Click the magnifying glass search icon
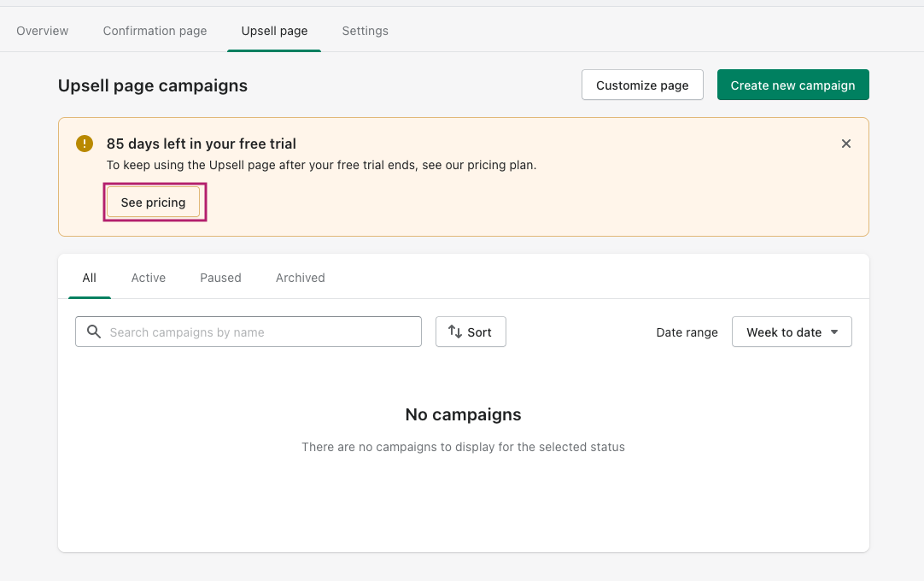This screenshot has height=581, width=924. point(93,332)
